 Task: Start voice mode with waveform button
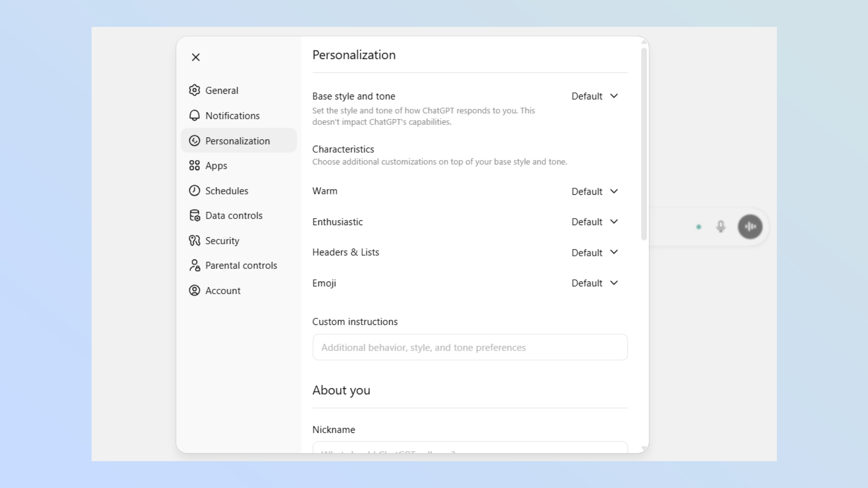(750, 226)
